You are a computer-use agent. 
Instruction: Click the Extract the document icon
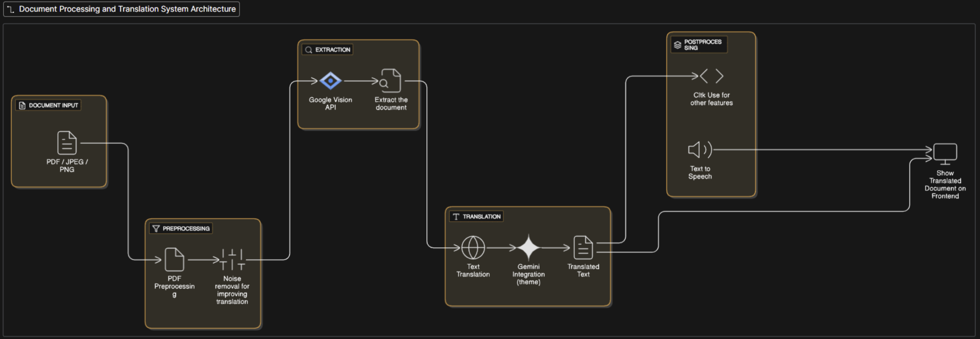pos(391,81)
